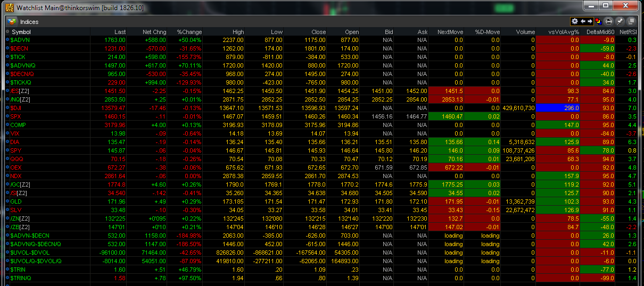Sort by the Low column header
The height and width of the screenshot is (286, 644).
coord(277,32)
